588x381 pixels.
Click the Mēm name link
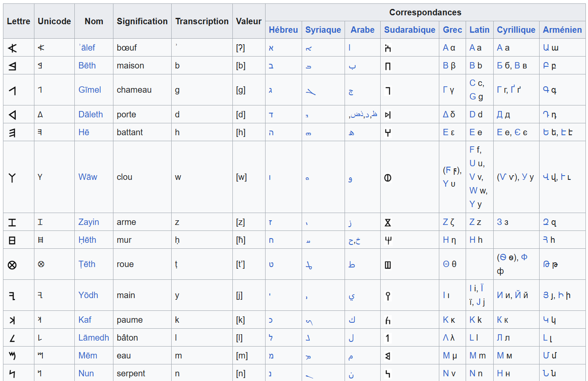coord(88,355)
